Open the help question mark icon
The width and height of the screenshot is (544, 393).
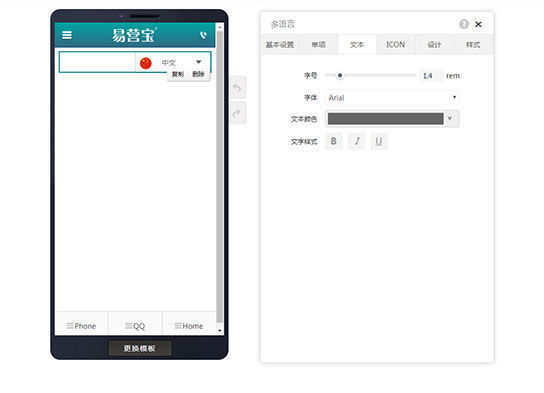coord(464,24)
